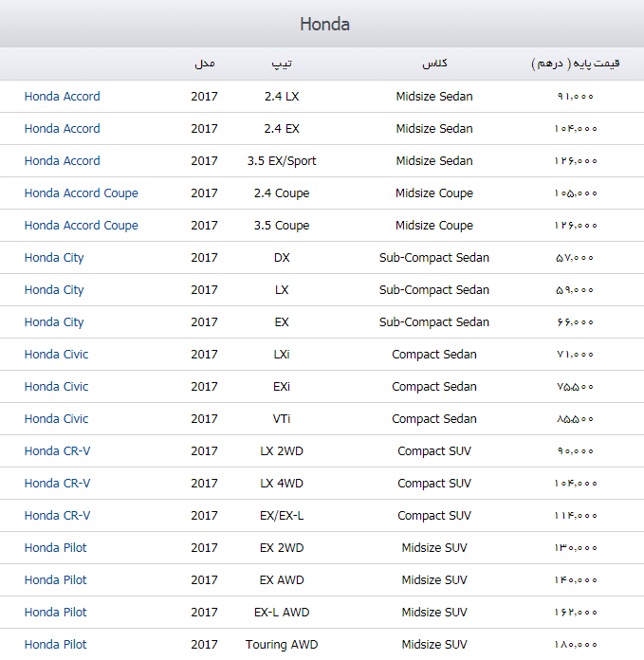The image size is (644, 660).
Task: Click 'Midsize Coupe' in the 2.4 Coupe row
Action: click(434, 193)
